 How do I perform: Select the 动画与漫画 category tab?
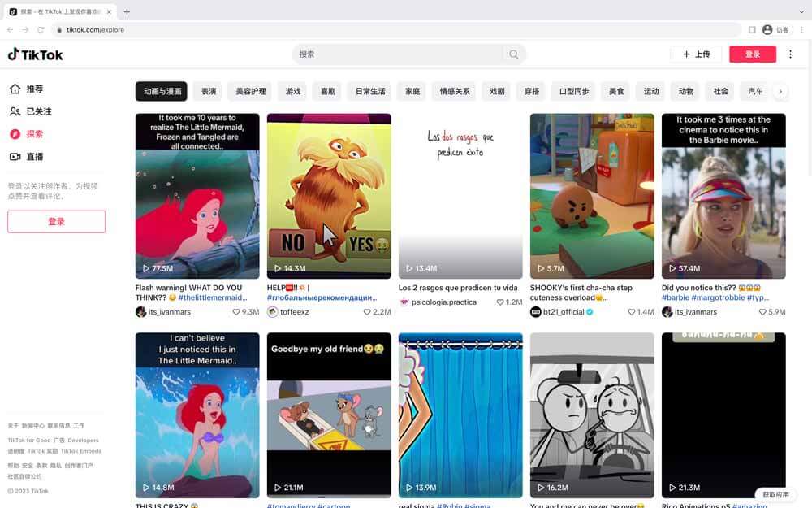coord(162,91)
